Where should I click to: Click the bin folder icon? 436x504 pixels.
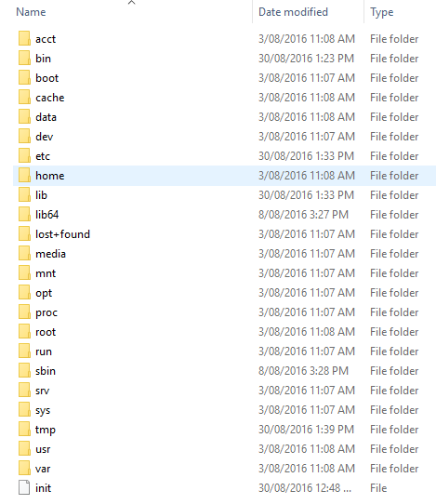tap(24, 59)
